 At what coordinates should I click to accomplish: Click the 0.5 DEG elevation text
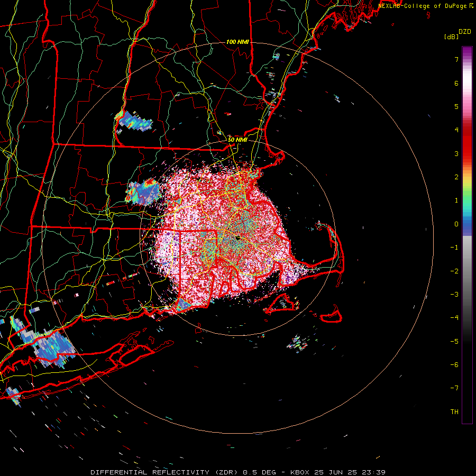tap(259, 472)
